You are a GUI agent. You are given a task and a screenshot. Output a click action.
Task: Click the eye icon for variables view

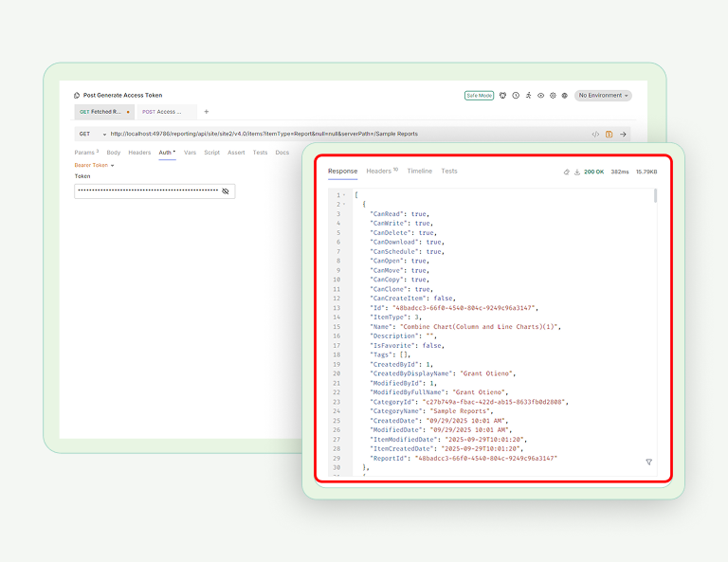[541, 96]
